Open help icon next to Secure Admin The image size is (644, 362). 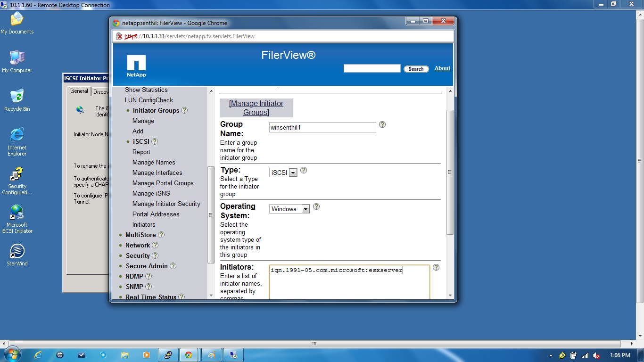(x=173, y=266)
